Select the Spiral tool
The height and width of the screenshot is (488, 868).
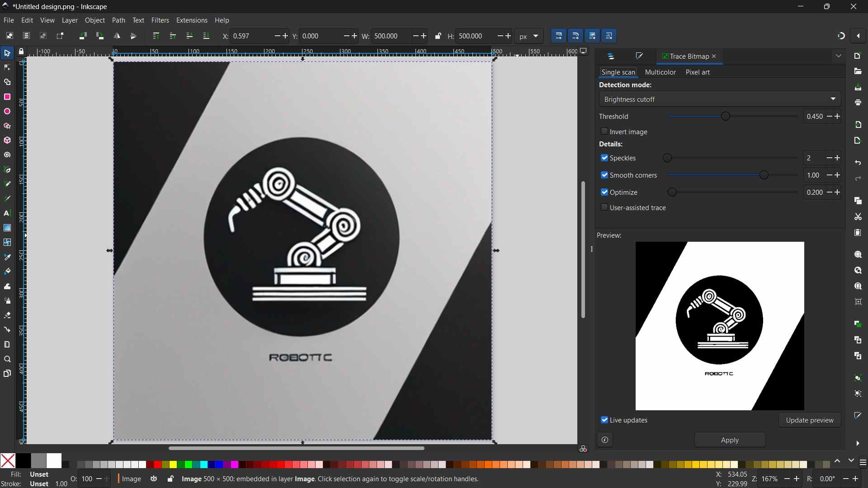7,155
